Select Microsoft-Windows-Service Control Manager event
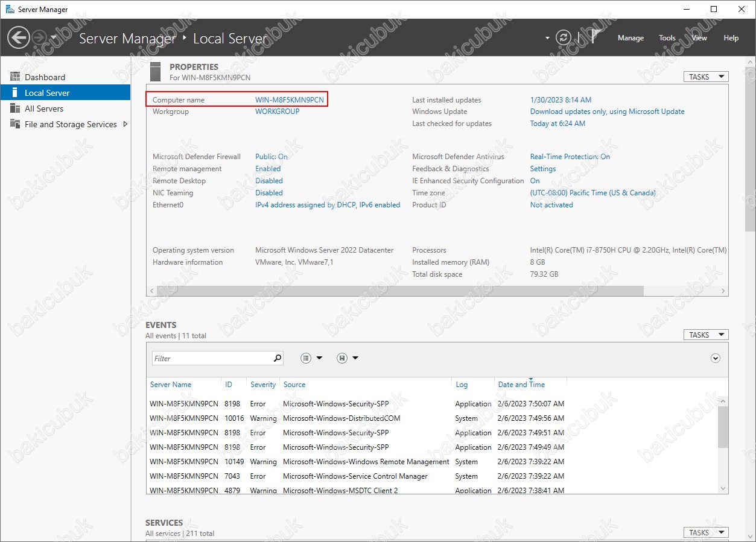Screen dimensions: 756x542 [432, 476]
